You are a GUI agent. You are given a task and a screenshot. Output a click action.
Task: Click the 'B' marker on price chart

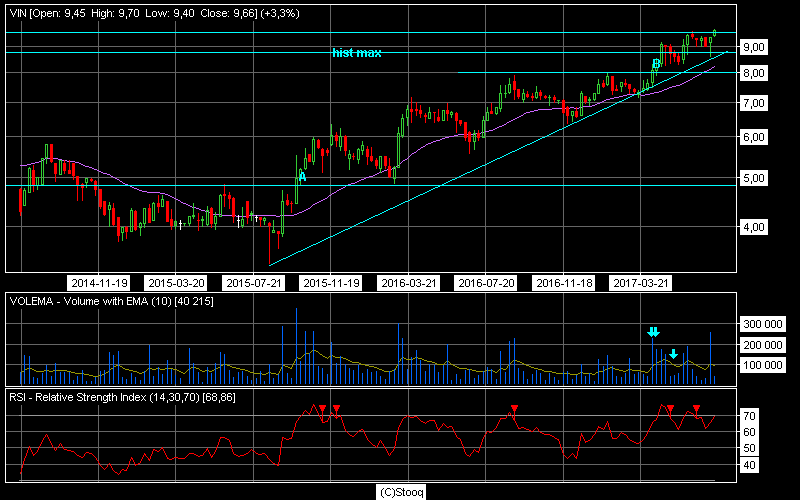click(656, 64)
